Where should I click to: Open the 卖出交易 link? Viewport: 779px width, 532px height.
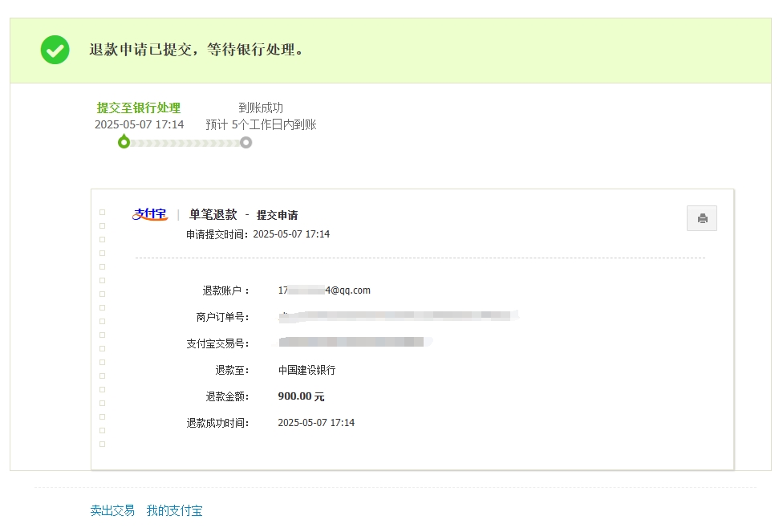point(112,510)
